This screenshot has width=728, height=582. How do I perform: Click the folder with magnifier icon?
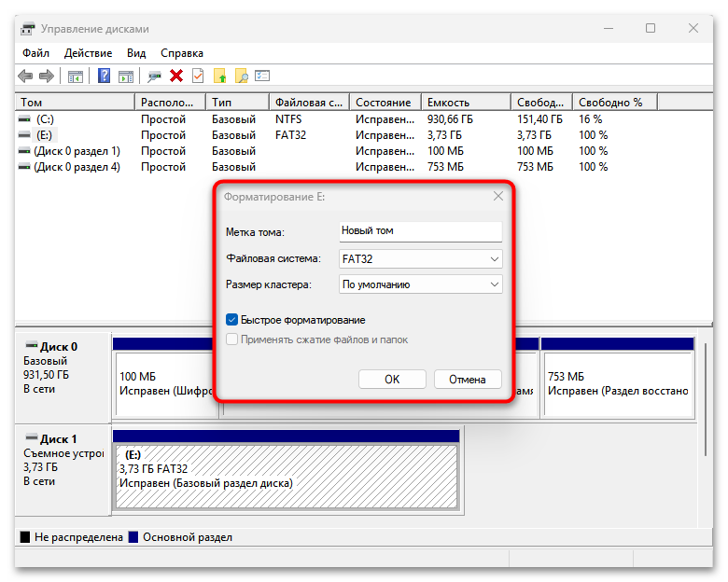(242, 76)
